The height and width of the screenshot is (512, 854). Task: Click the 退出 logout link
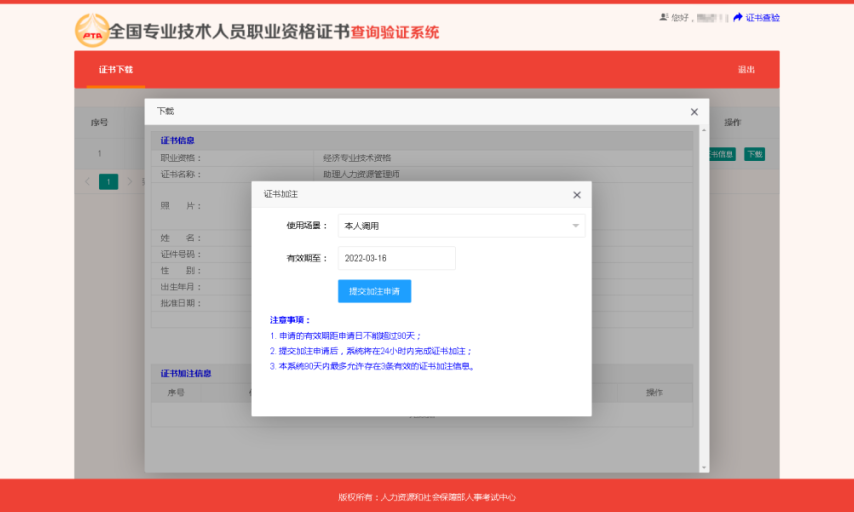pyautogui.click(x=746, y=70)
